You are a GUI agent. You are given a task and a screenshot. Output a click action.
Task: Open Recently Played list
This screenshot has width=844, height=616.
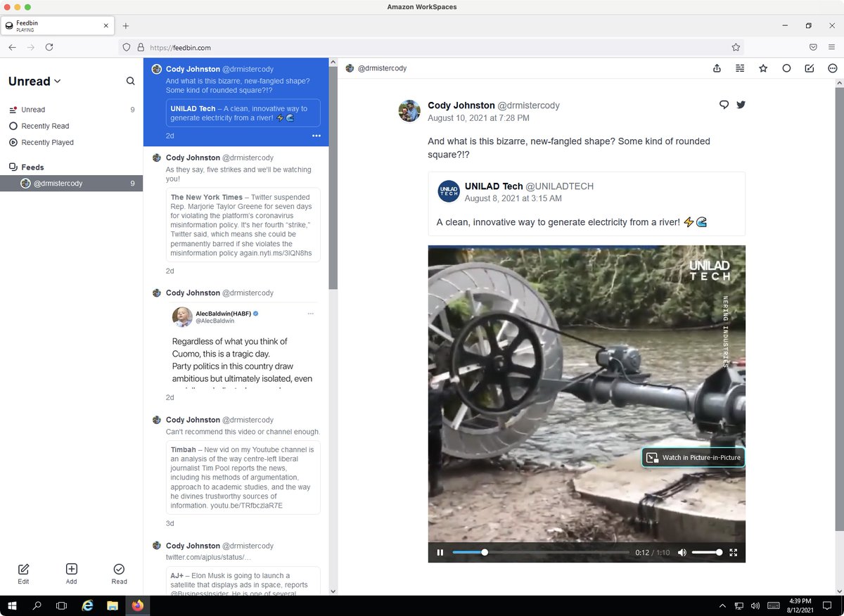71,142
